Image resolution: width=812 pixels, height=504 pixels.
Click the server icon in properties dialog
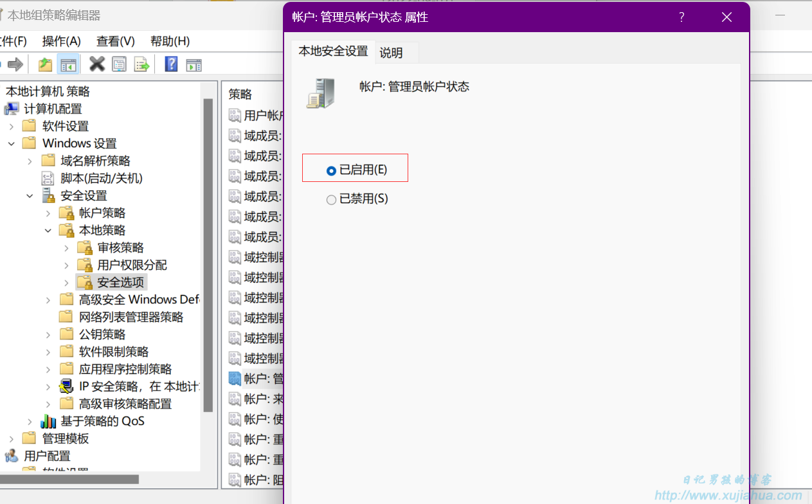tap(320, 93)
